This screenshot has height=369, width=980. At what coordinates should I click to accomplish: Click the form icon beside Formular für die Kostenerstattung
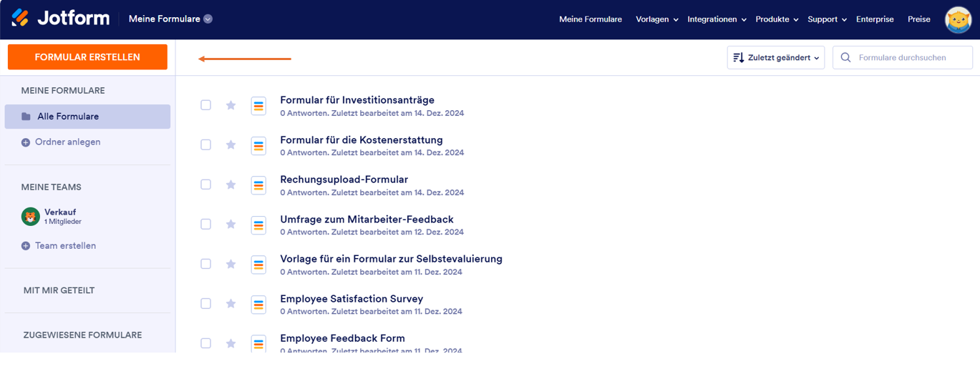[x=258, y=145]
